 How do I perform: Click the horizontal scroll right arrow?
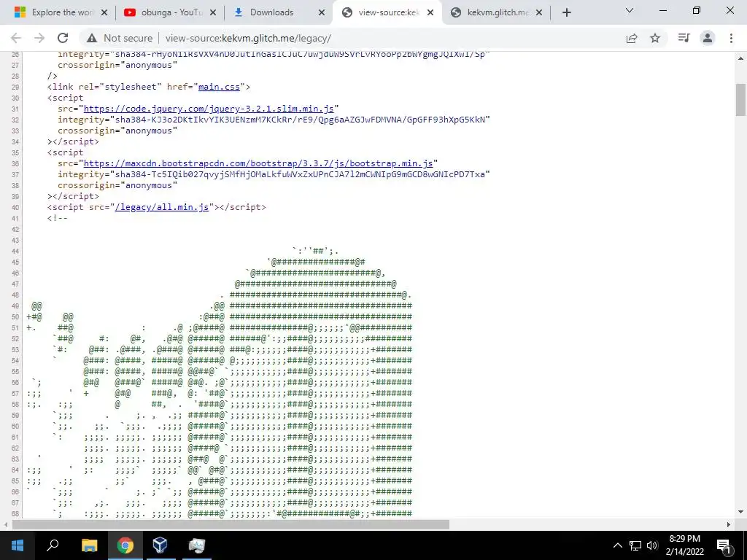(729, 524)
